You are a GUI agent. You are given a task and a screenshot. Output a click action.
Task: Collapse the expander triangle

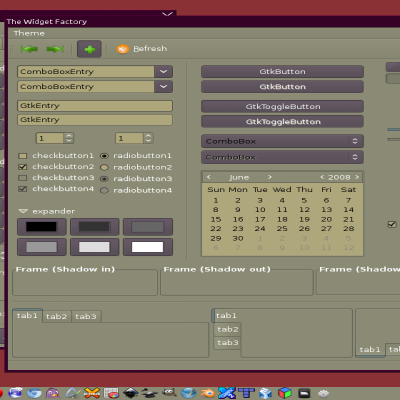click(23, 211)
